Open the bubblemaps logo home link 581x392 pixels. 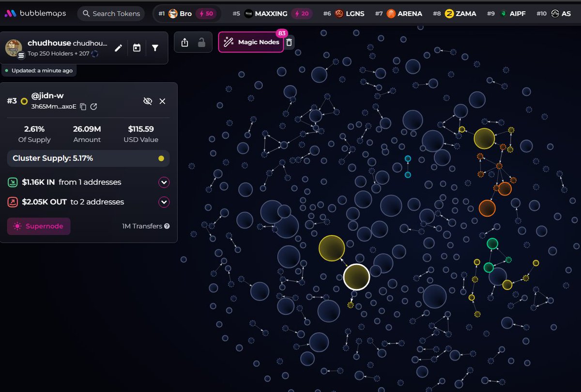click(x=35, y=14)
